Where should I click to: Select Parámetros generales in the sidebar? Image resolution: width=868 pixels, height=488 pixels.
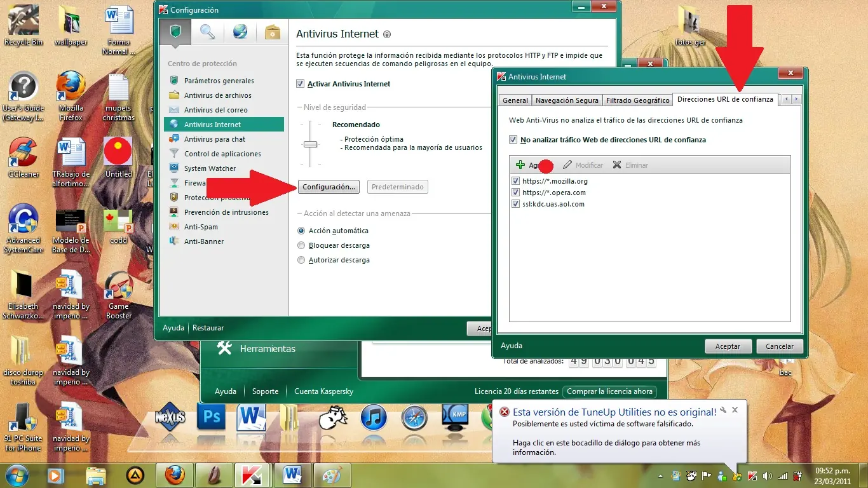[219, 81]
